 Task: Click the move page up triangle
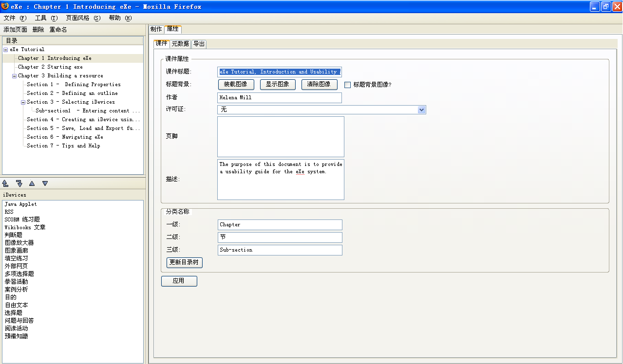[x=32, y=183]
